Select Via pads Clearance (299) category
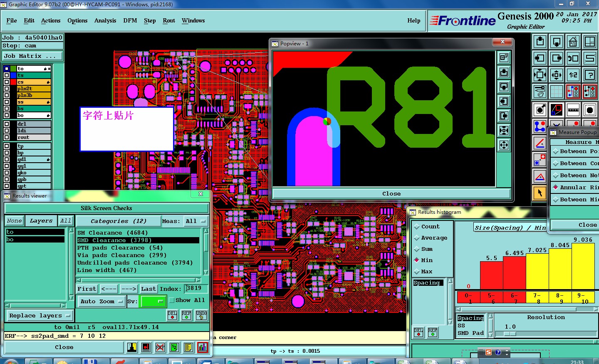The image size is (599, 364). [138, 255]
